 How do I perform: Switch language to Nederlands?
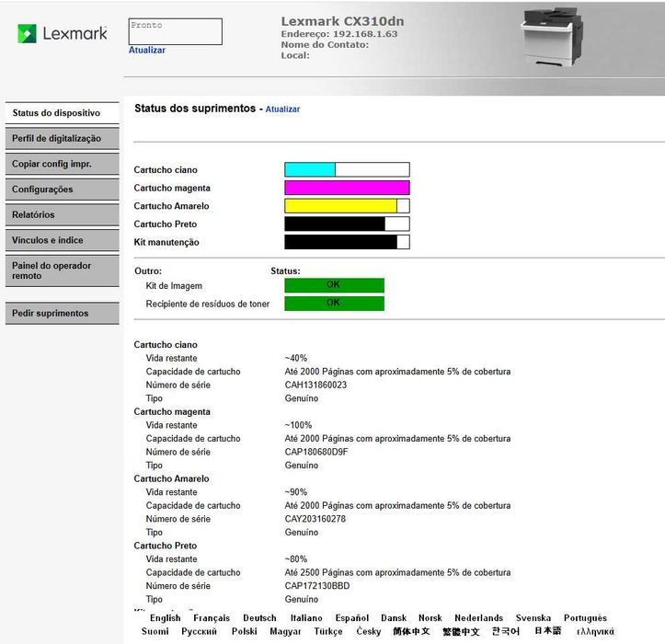coord(479,618)
